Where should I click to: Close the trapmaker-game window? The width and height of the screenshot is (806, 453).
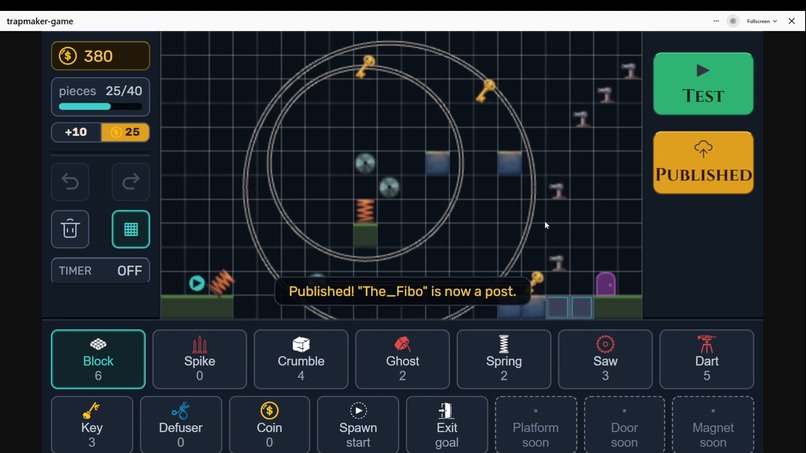pyautogui.click(x=792, y=21)
